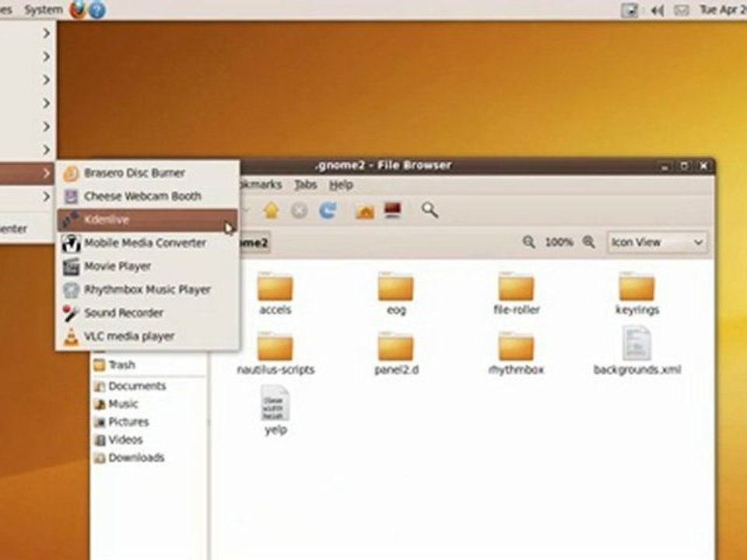The height and width of the screenshot is (560, 747).
Task: Click the Sound Recorder microphone icon
Action: pos(71,313)
